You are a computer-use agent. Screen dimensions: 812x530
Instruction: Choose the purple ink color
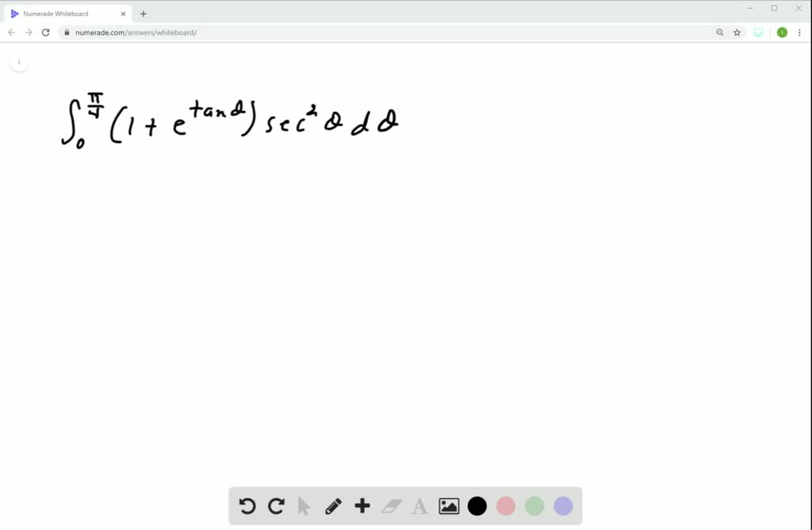click(x=563, y=506)
